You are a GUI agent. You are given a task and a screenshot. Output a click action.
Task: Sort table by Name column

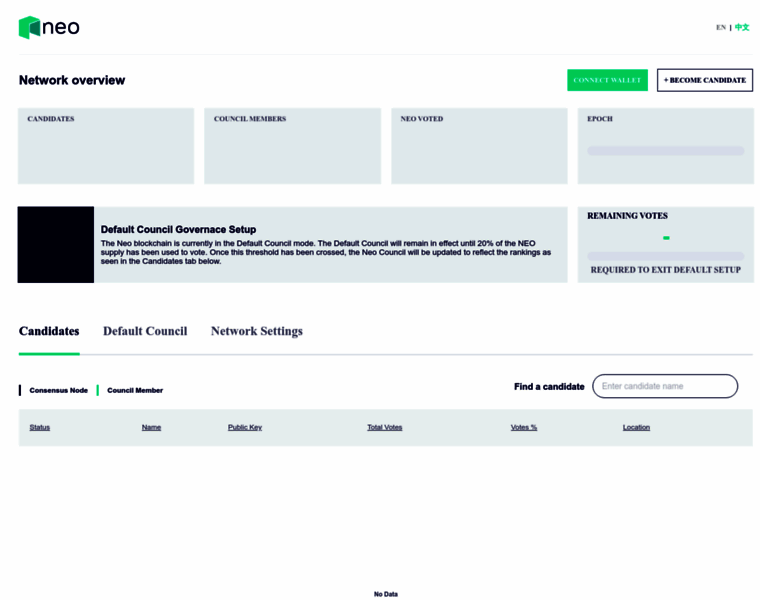pyautogui.click(x=151, y=427)
